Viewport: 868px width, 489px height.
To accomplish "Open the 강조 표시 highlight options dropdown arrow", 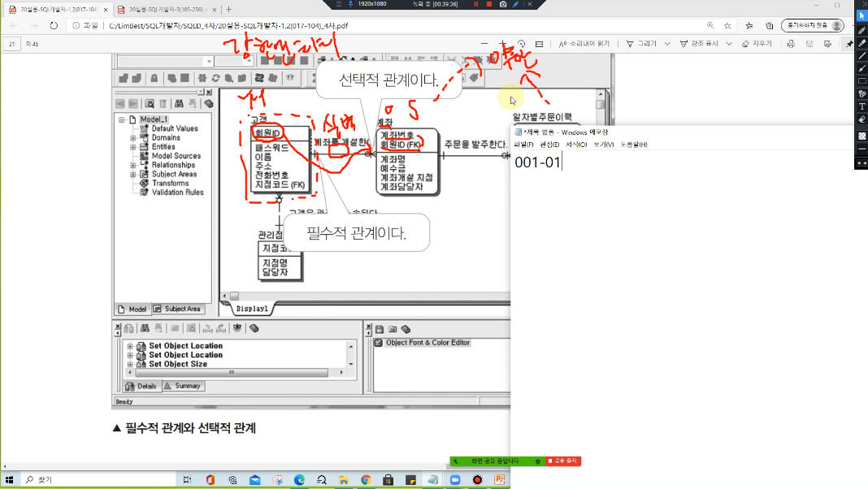I will click(729, 44).
